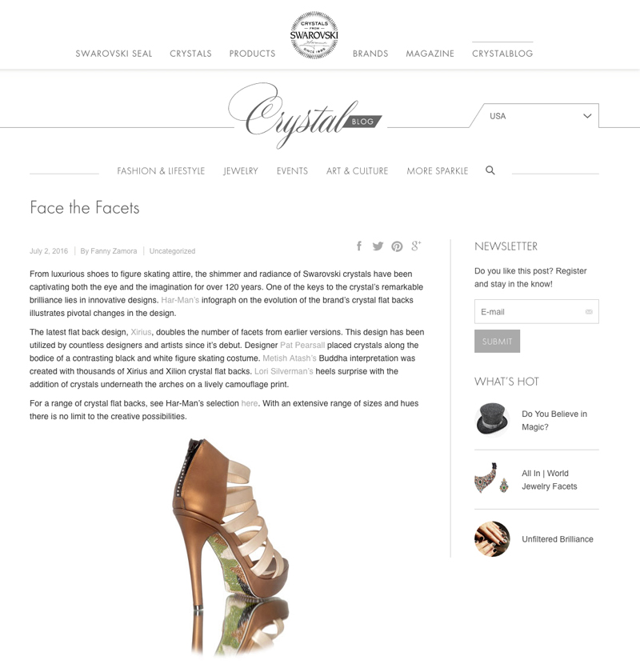Share using the Google Plus icon
640x672 pixels.
(416, 246)
